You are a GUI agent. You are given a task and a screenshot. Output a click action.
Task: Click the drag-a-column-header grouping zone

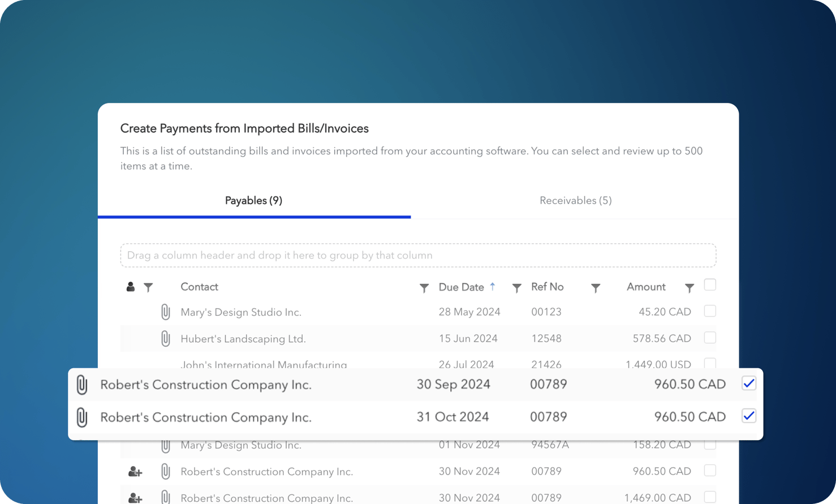(x=418, y=255)
